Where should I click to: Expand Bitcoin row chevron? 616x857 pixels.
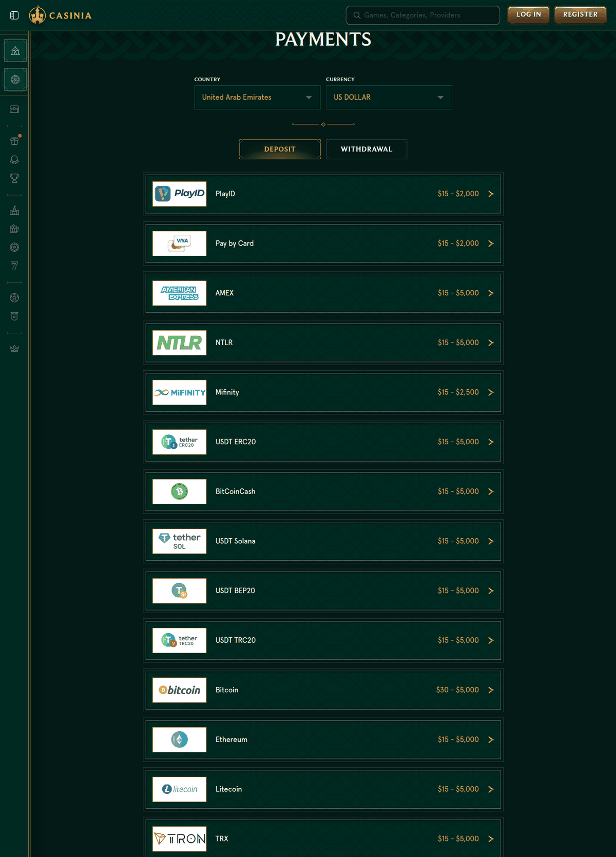click(491, 690)
